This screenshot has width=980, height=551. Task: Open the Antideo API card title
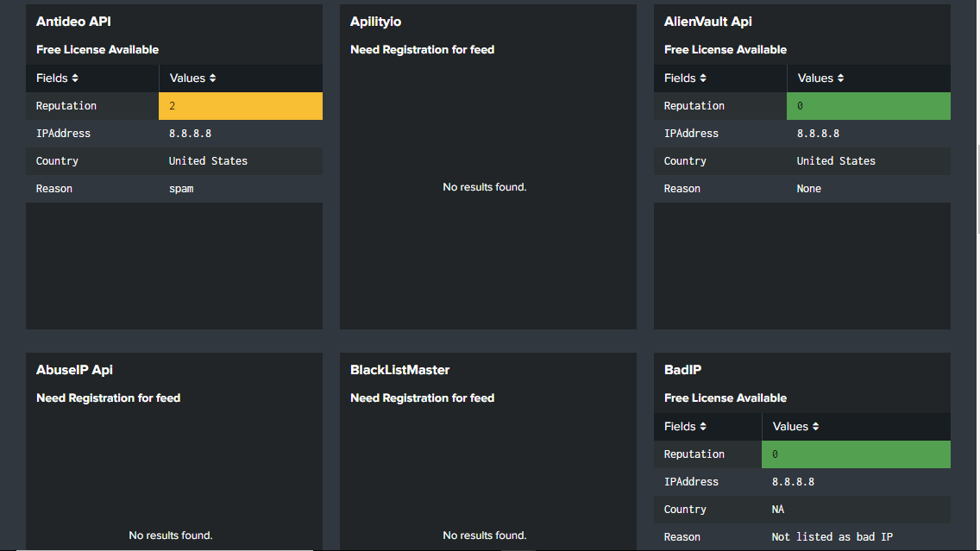(73, 21)
